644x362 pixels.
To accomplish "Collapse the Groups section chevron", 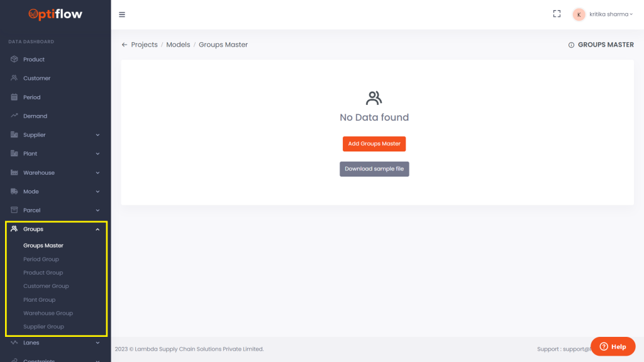I will 97,229.
